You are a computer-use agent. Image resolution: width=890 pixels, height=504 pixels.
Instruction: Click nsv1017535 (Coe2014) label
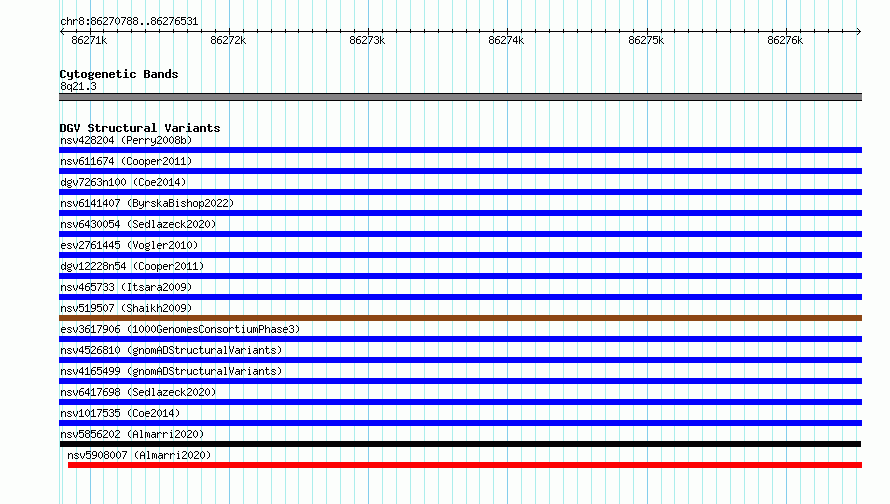pos(120,413)
